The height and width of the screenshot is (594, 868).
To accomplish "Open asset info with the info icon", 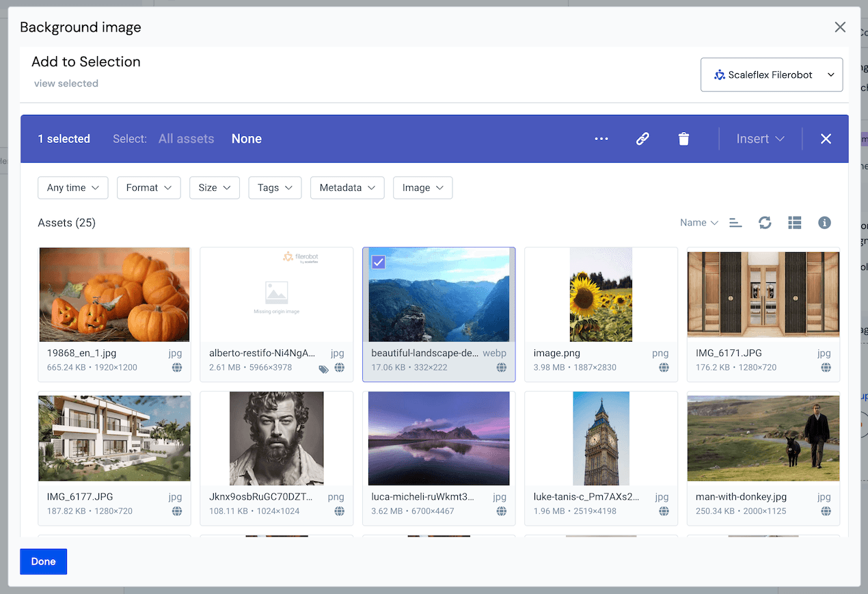I will [x=824, y=222].
